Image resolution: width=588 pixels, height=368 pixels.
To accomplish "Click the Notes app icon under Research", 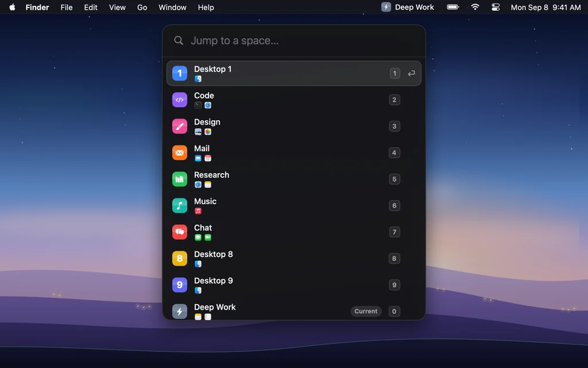I will coord(208,185).
